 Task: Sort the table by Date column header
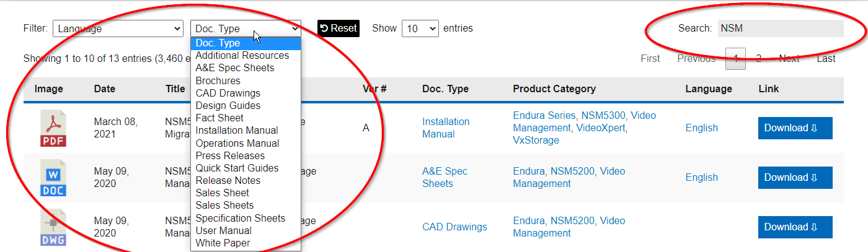click(x=105, y=89)
